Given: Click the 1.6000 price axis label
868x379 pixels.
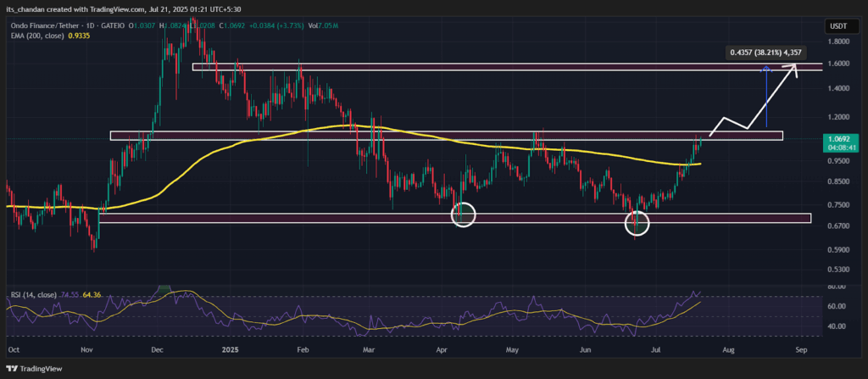Looking at the screenshot, I should pyautogui.click(x=837, y=64).
